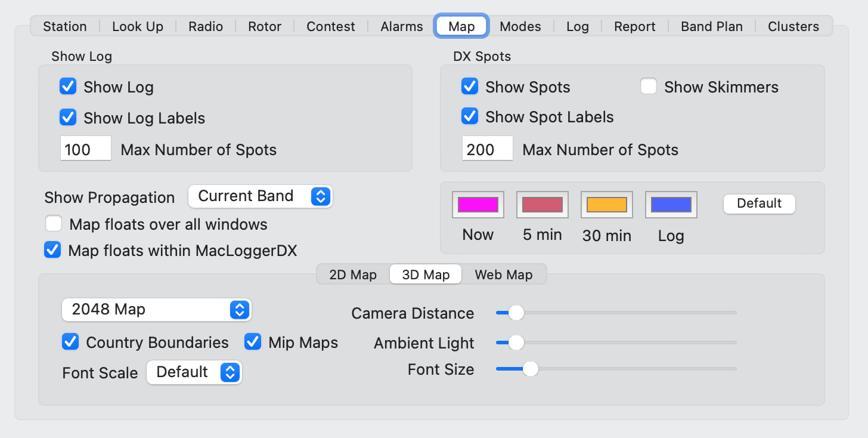Disable the Show Log checkbox
The height and width of the screenshot is (438, 868).
pyautogui.click(x=68, y=87)
